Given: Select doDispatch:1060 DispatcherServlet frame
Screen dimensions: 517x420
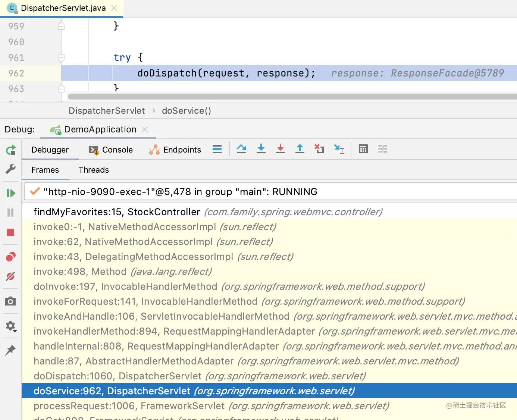Looking at the screenshot, I should click(x=269, y=376).
